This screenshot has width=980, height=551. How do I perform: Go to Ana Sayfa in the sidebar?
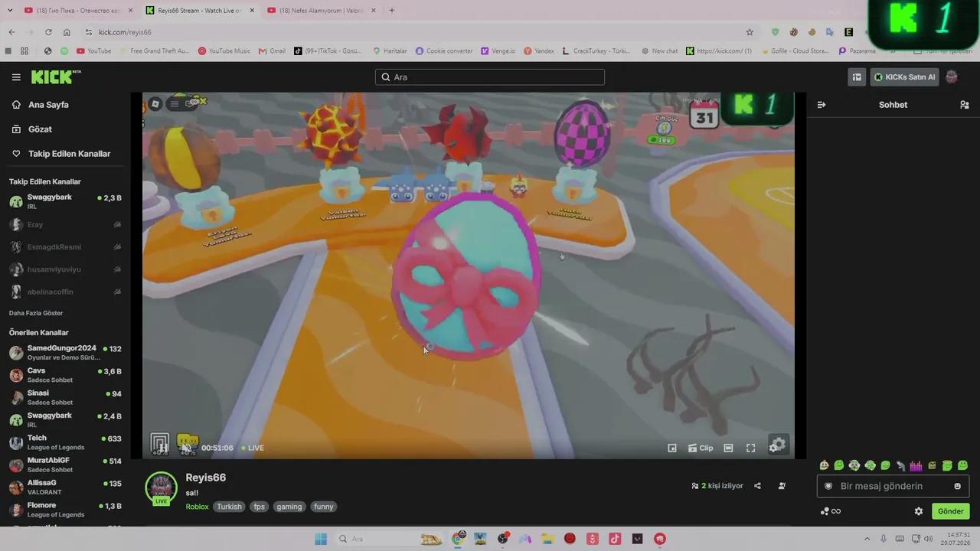48,105
